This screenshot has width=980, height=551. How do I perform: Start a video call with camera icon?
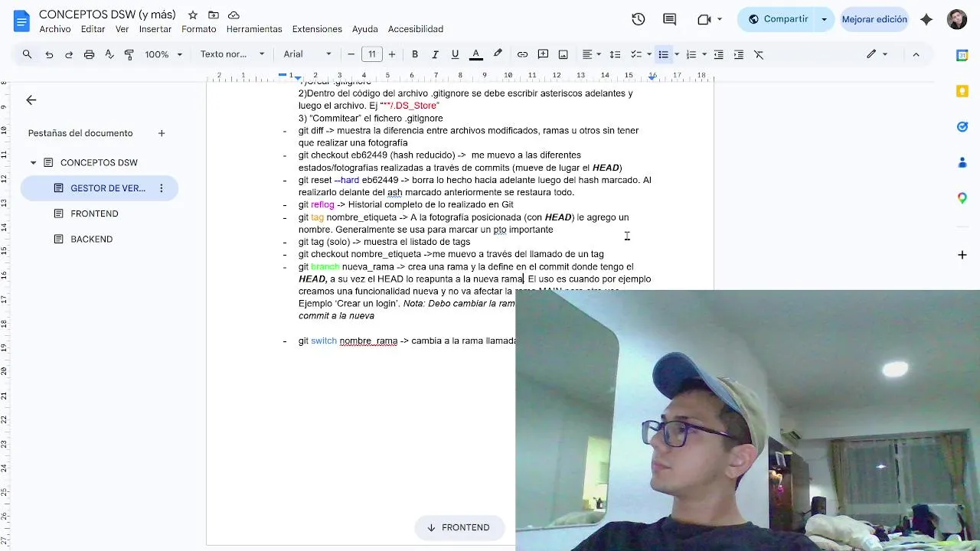click(x=704, y=19)
